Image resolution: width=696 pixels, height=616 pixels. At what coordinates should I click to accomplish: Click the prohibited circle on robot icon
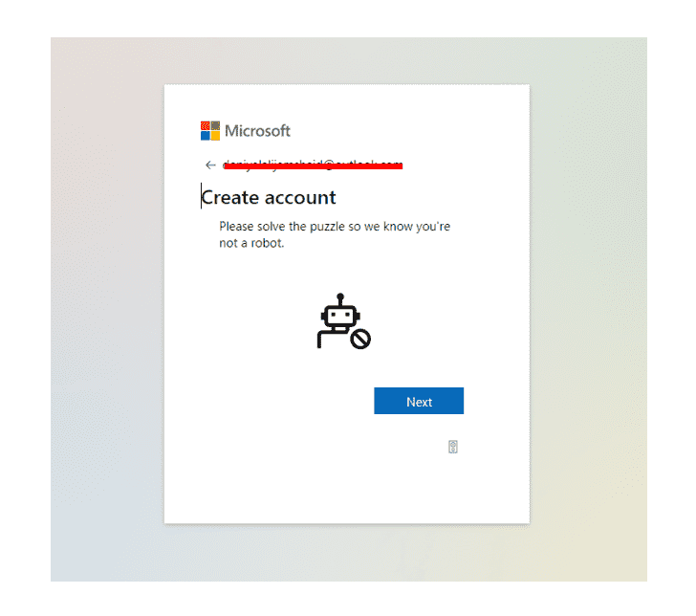(x=360, y=340)
